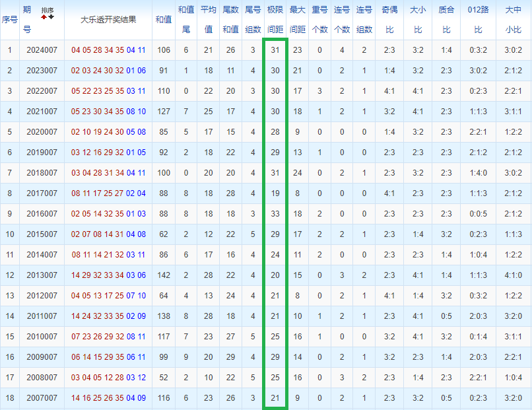
Task: Click draw result for period 2013007
Action: coord(108,275)
